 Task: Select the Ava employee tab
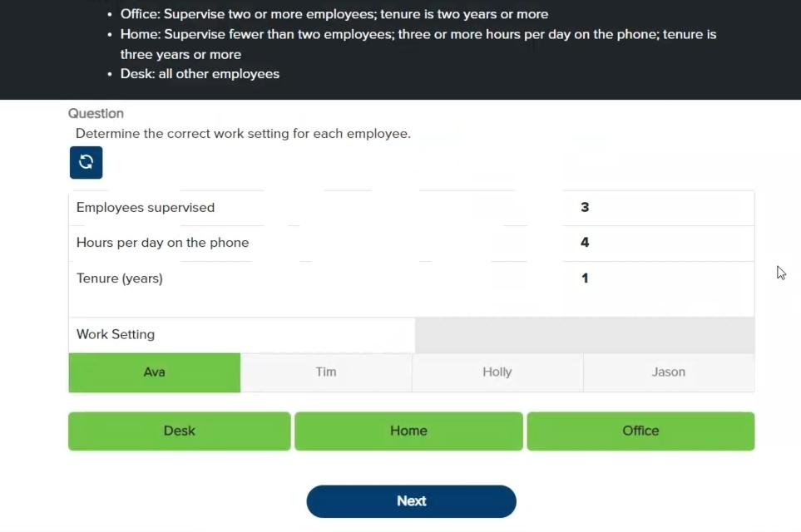pos(154,372)
